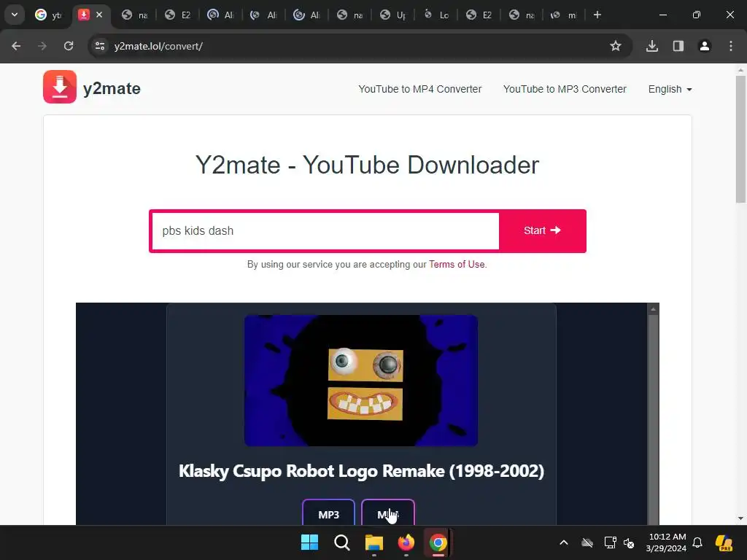Bookmark this page with the star icon
Image resolution: width=747 pixels, height=560 pixels.
[x=616, y=46]
